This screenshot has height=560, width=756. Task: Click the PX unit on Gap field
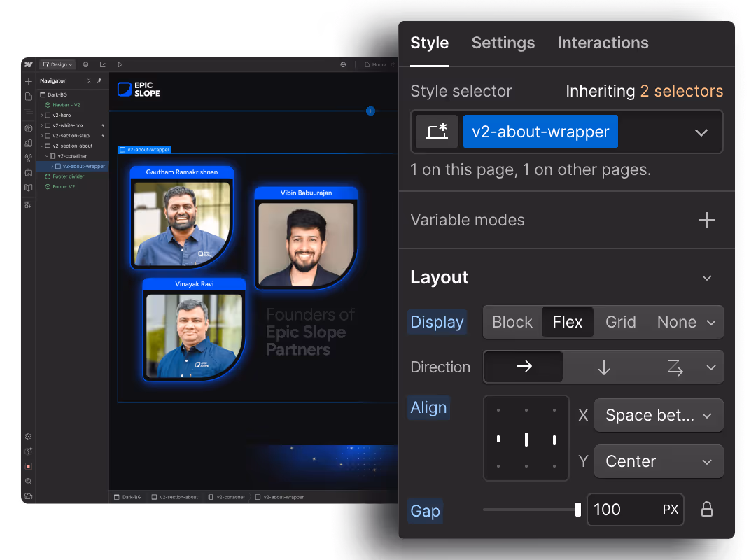pos(670,510)
